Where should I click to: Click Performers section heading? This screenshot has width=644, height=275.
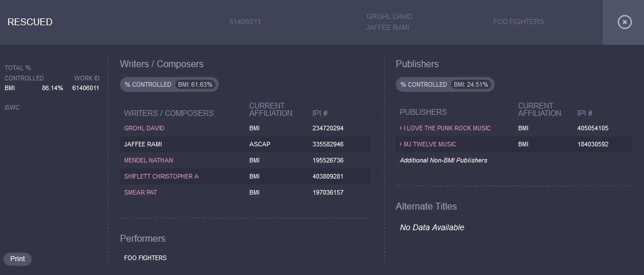(x=142, y=238)
